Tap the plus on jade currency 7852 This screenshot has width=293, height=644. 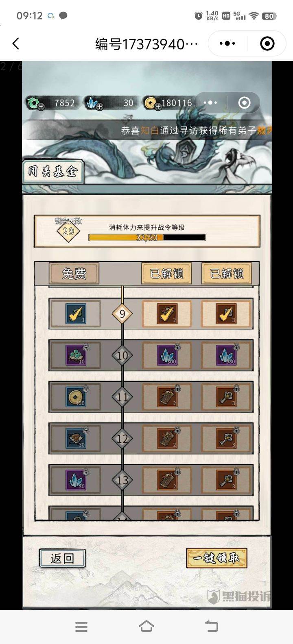pyautogui.click(x=41, y=107)
